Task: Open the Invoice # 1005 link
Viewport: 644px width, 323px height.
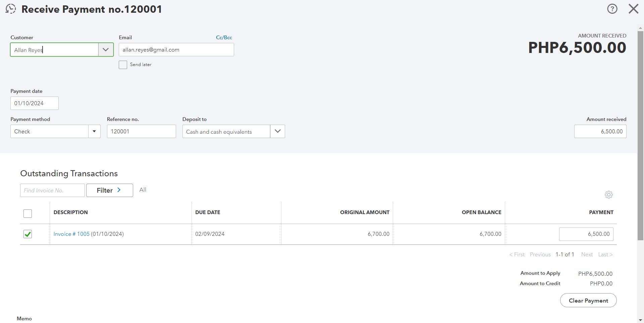Action: [71, 234]
